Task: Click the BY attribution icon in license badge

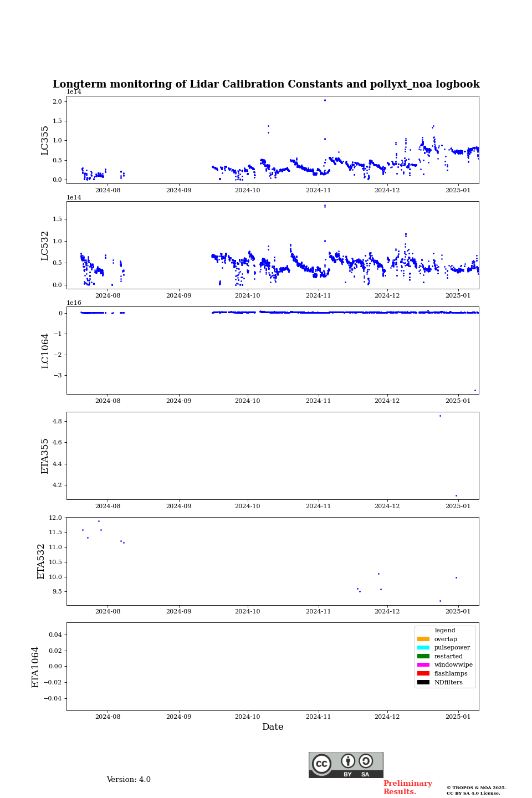Action: 348,761
